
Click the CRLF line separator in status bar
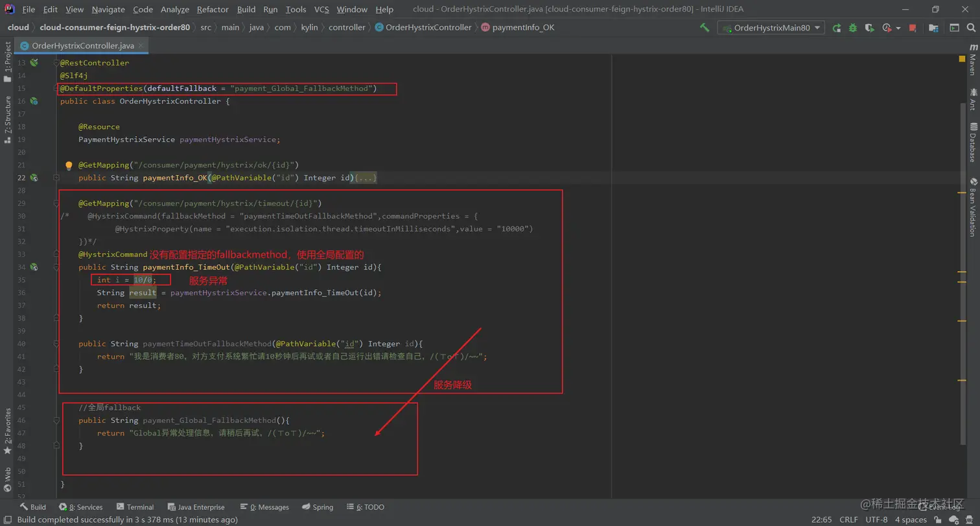point(848,520)
